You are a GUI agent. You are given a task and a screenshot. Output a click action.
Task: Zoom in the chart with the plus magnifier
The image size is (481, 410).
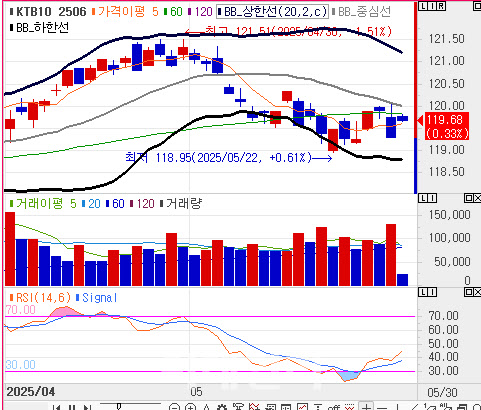pyautogui.click(x=190, y=407)
